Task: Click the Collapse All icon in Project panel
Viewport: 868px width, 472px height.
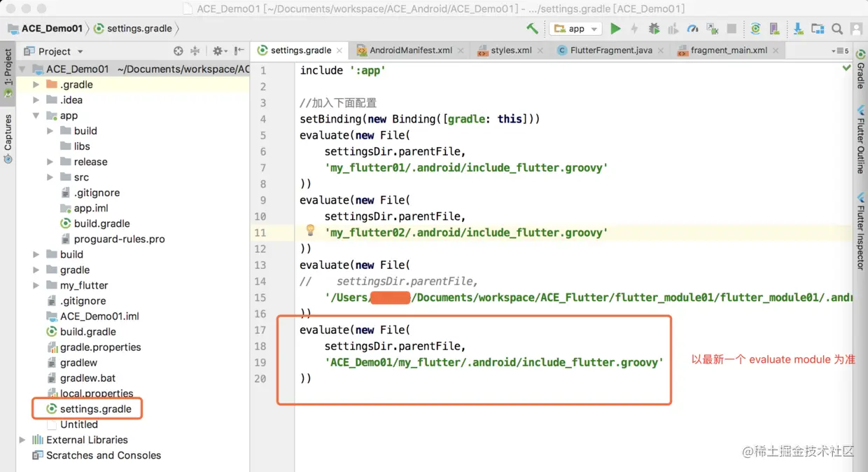Action: point(195,51)
